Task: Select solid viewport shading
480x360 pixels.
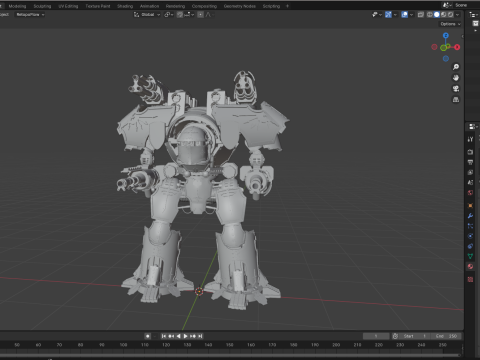Action: pos(437,15)
